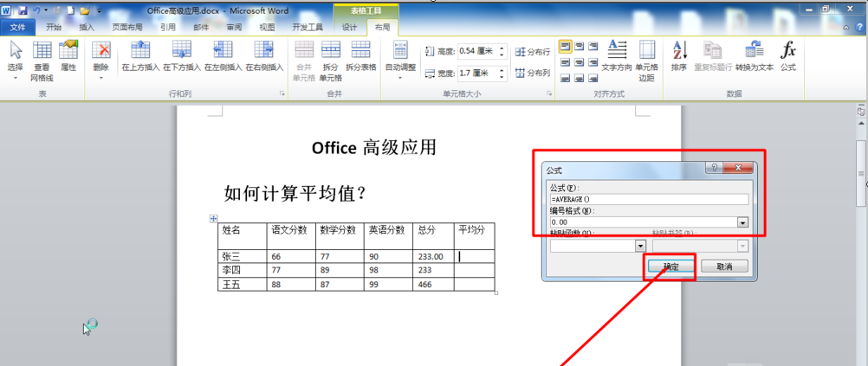Click 单元格边距 (Cell Margins) icon
Screen dimensions: 868x366
(646, 50)
